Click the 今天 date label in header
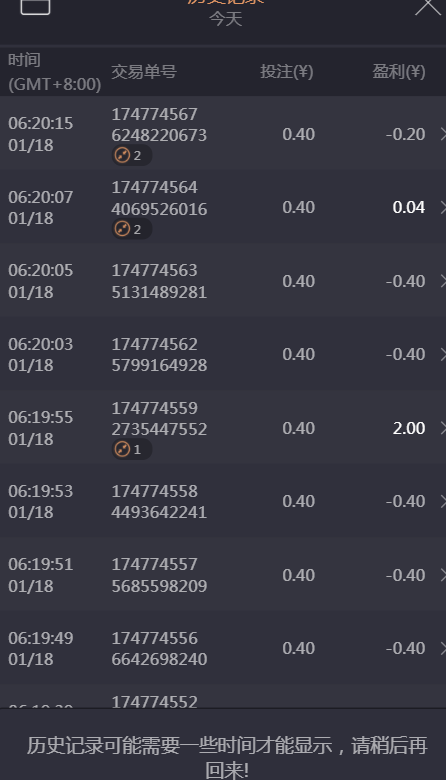The height and width of the screenshot is (780, 446). 226,19
